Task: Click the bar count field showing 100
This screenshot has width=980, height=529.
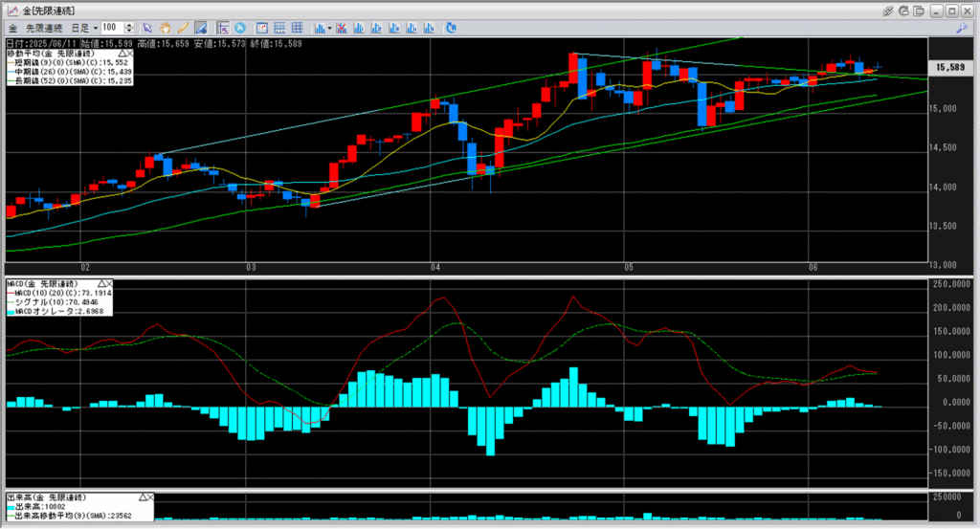Action: pos(111,28)
